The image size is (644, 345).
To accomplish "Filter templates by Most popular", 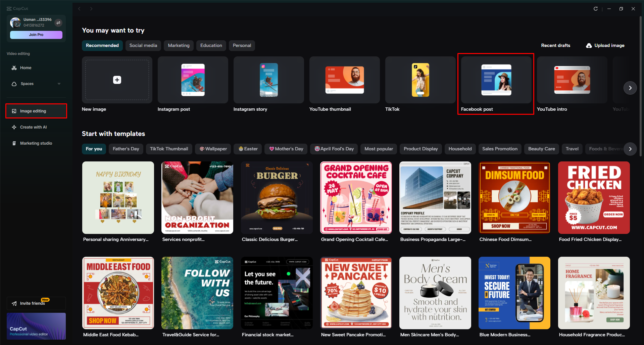I will pos(379,149).
